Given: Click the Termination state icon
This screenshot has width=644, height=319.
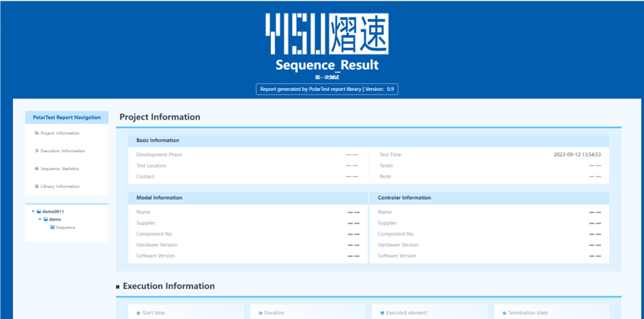Looking at the screenshot, I should tap(504, 313).
